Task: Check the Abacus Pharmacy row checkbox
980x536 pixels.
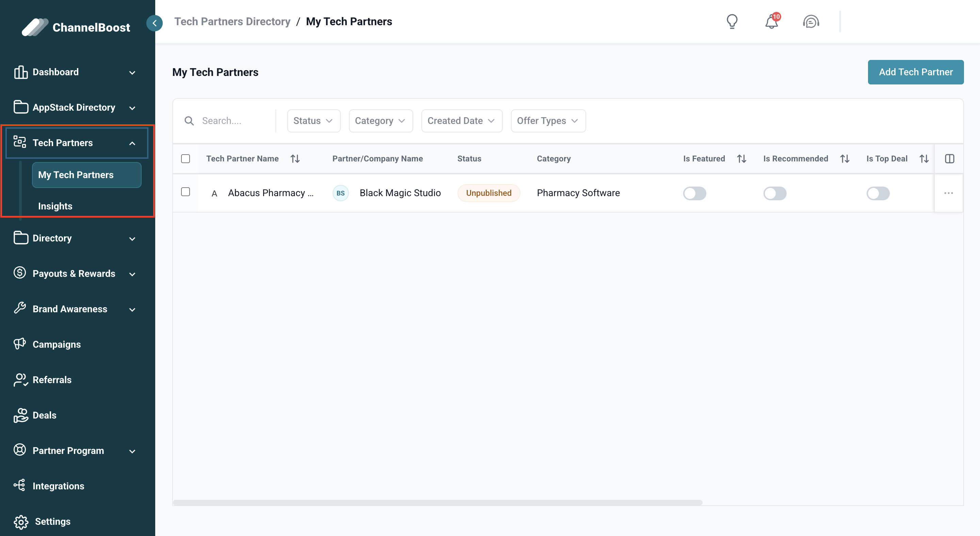Action: point(185,192)
